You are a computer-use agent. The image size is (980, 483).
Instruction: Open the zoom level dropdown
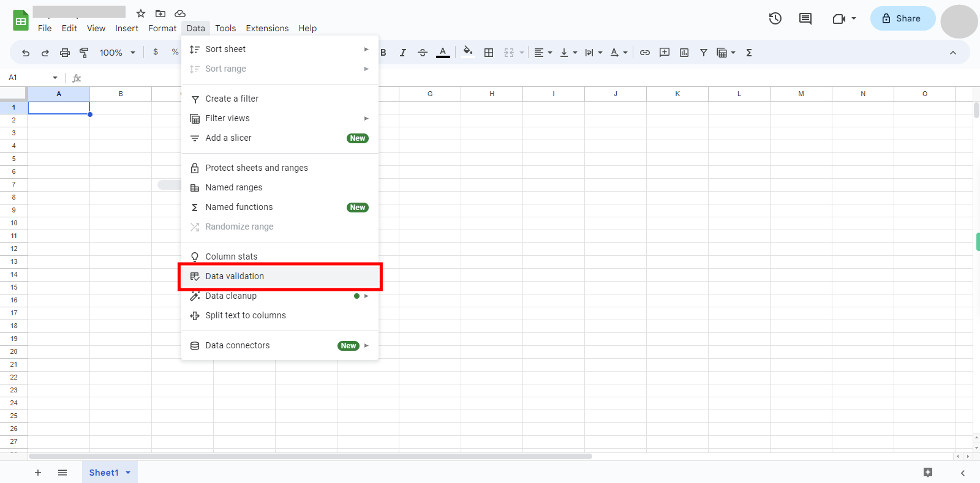tap(117, 53)
